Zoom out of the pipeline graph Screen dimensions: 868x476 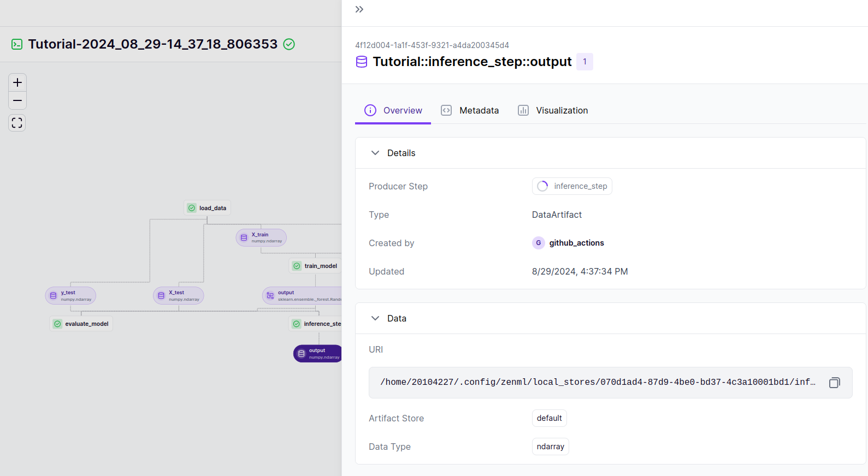(17, 101)
